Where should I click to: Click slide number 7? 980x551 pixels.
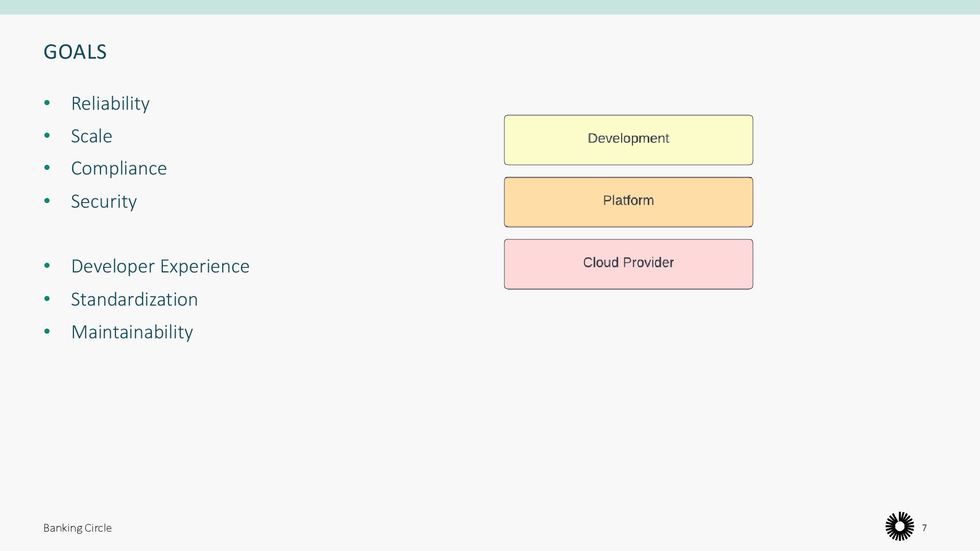[924, 528]
